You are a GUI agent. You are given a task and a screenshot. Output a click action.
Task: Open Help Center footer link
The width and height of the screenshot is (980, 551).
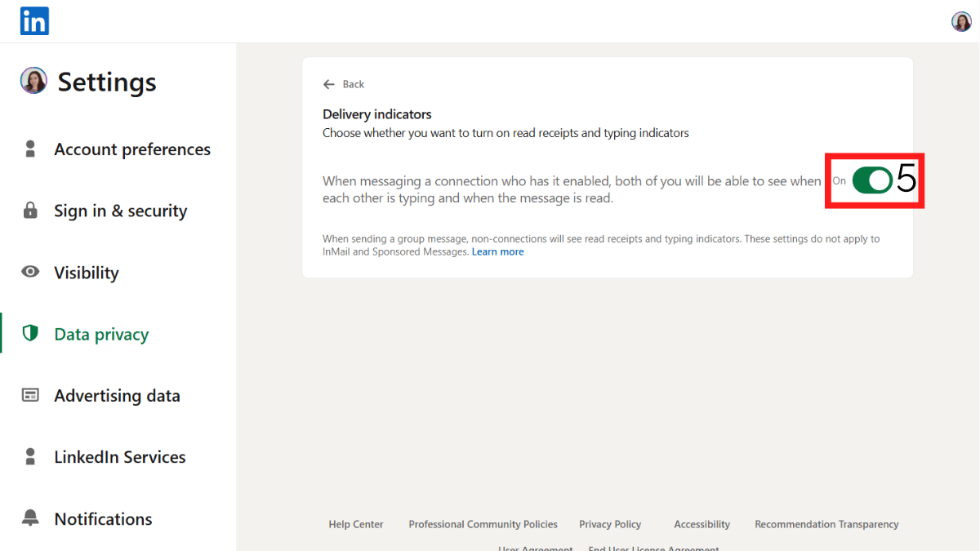click(x=356, y=524)
